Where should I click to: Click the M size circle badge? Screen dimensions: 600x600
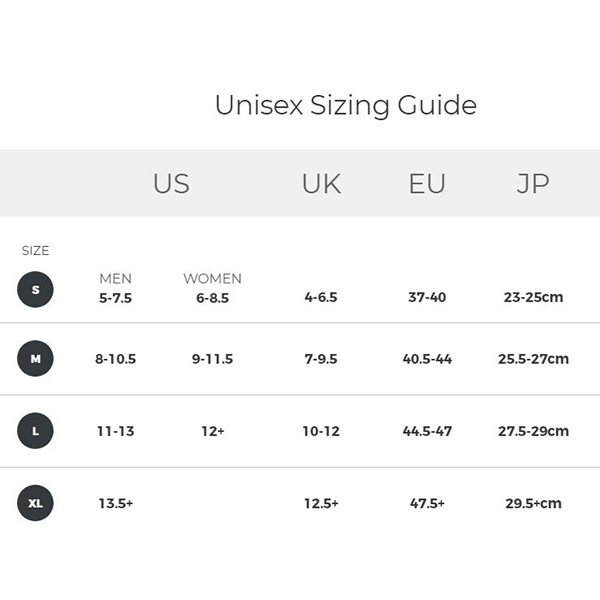tap(35, 358)
